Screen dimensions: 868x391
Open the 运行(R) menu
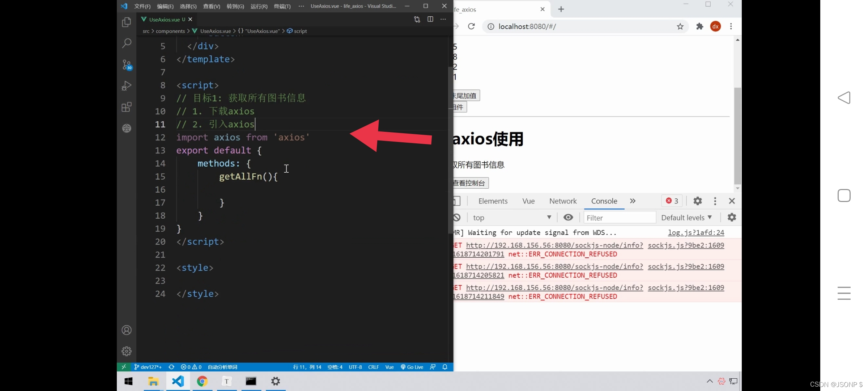(259, 6)
